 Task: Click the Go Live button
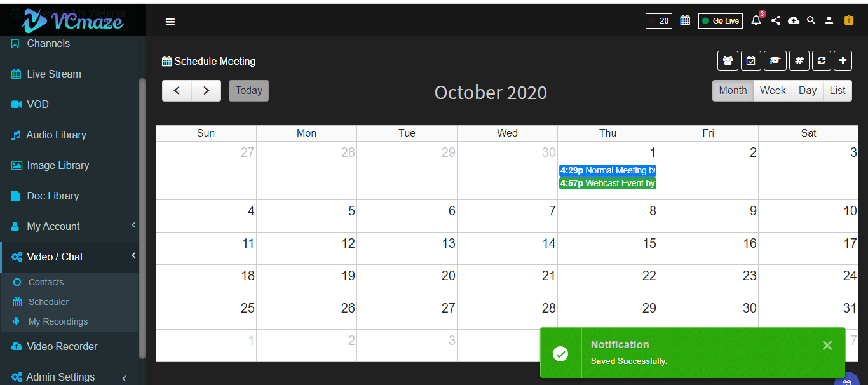tap(721, 21)
